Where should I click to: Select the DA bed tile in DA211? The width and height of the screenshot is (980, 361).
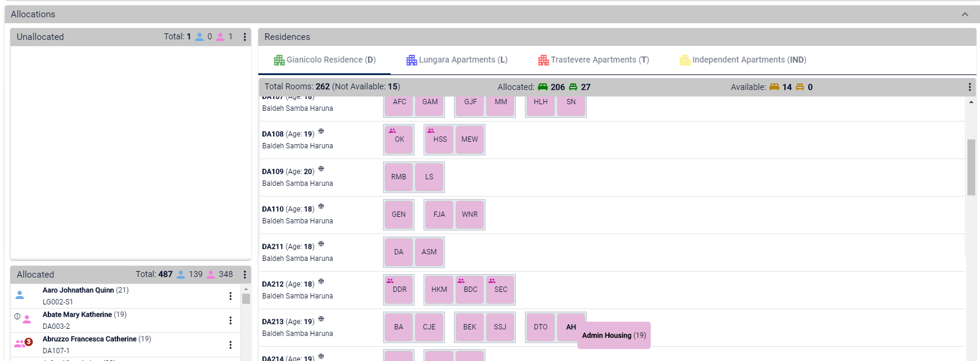click(399, 252)
